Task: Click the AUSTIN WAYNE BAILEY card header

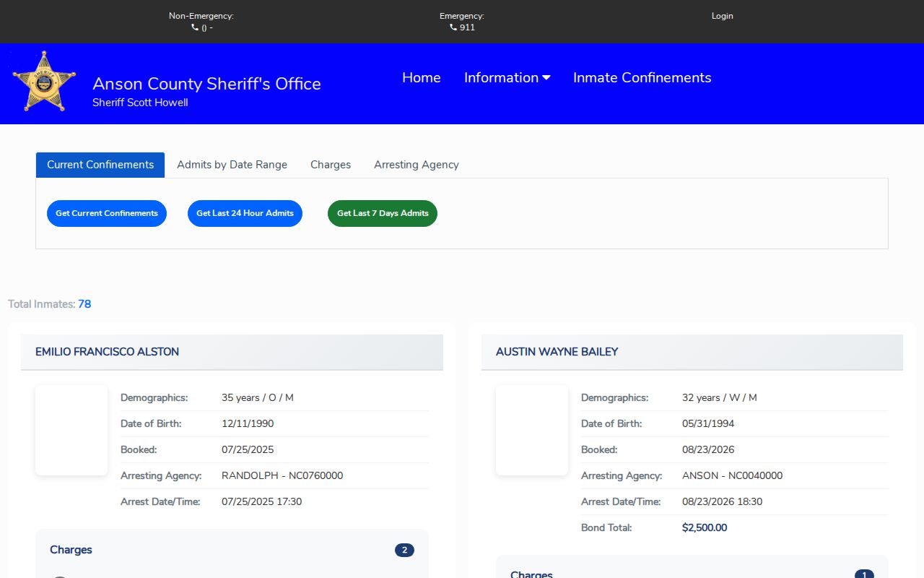Action: point(692,352)
